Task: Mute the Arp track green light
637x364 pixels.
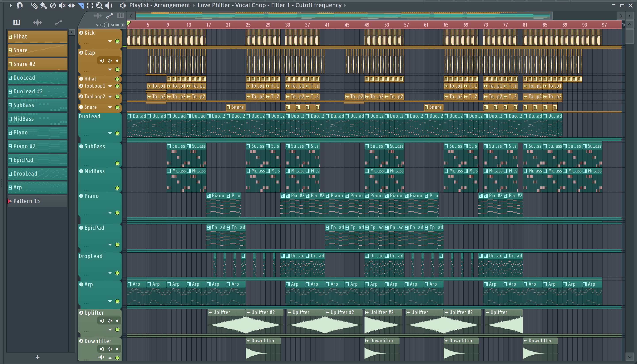Action: [x=117, y=301]
